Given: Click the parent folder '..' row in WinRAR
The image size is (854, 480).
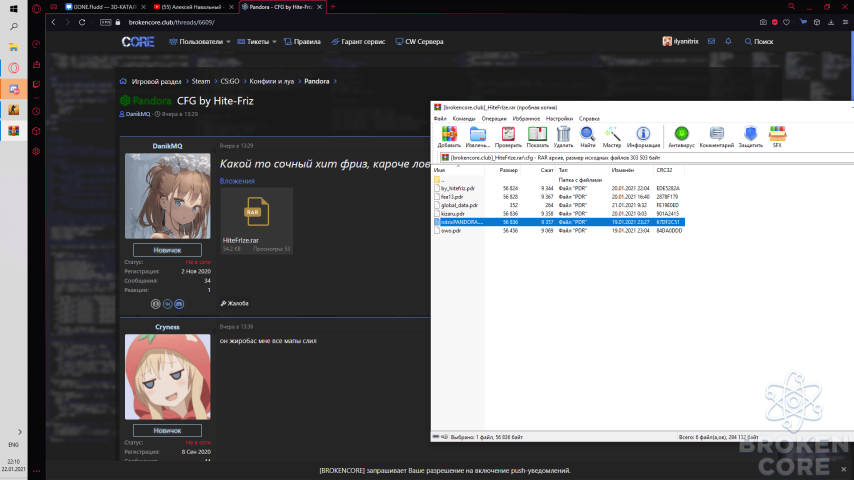Looking at the screenshot, I should click(x=441, y=180).
